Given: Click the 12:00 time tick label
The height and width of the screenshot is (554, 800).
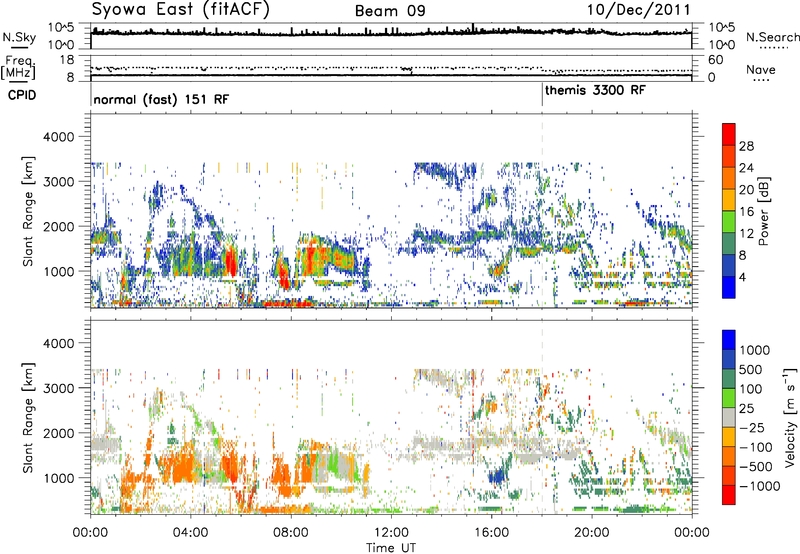Looking at the screenshot, I should 391,533.
